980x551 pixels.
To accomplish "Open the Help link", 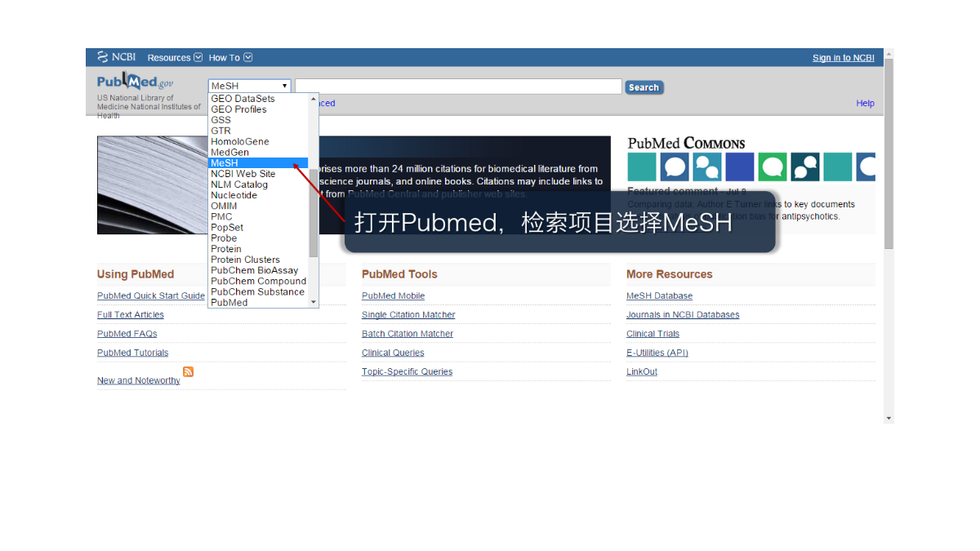I will tap(865, 104).
